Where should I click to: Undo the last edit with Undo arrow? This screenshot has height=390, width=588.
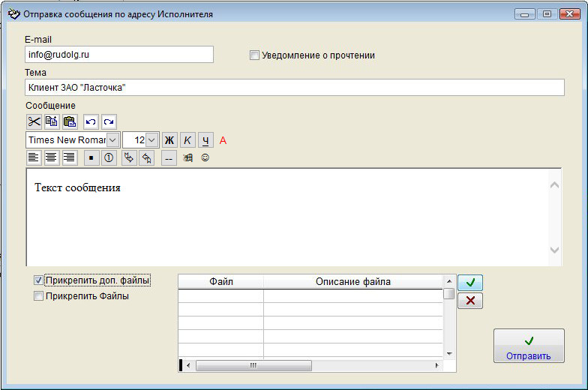point(91,121)
